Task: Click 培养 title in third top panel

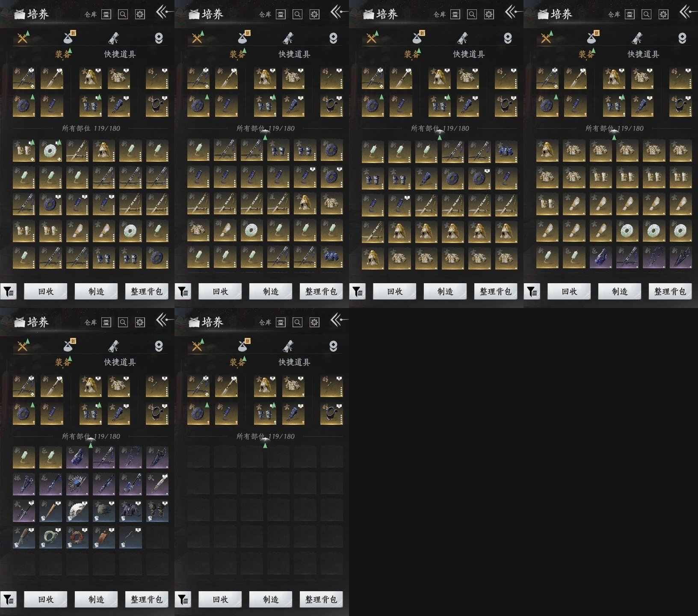Action: pyautogui.click(x=387, y=14)
